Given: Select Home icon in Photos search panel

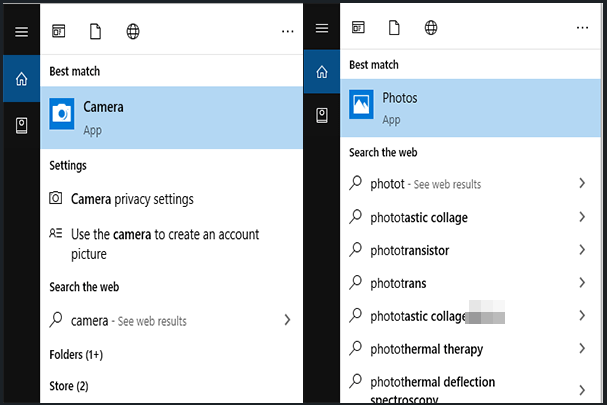Looking at the screenshot, I should pyautogui.click(x=322, y=72).
